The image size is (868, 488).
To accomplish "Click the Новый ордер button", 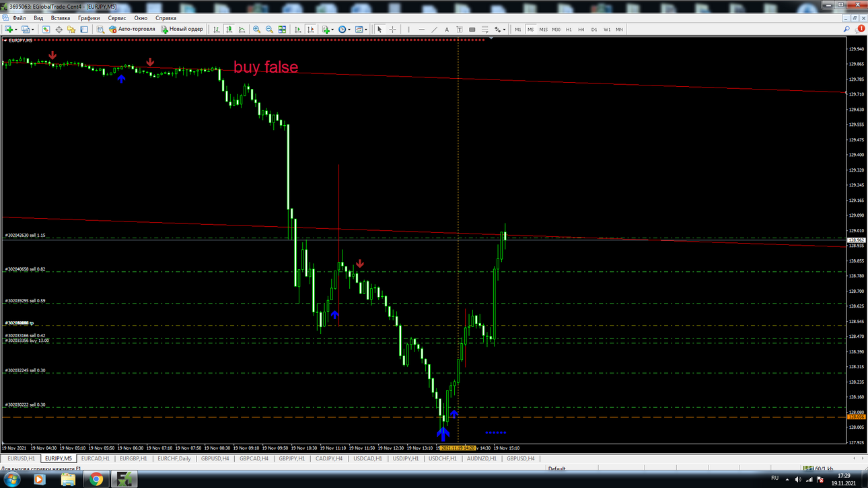I will tap(182, 30).
